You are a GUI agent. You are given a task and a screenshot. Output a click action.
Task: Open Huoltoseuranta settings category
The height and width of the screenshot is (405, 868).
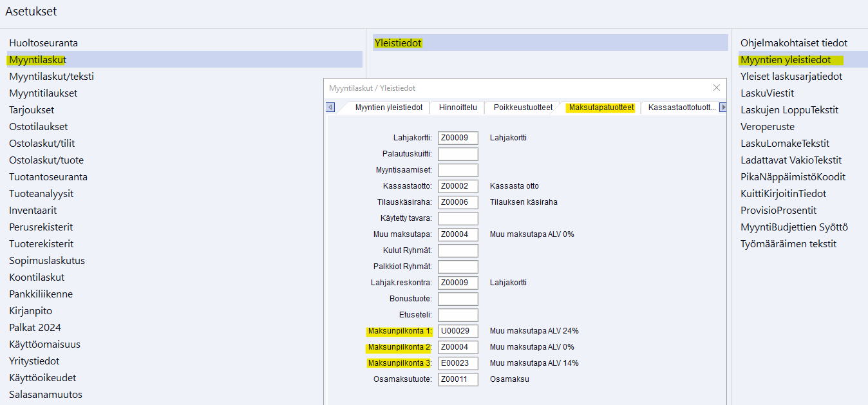coord(43,43)
